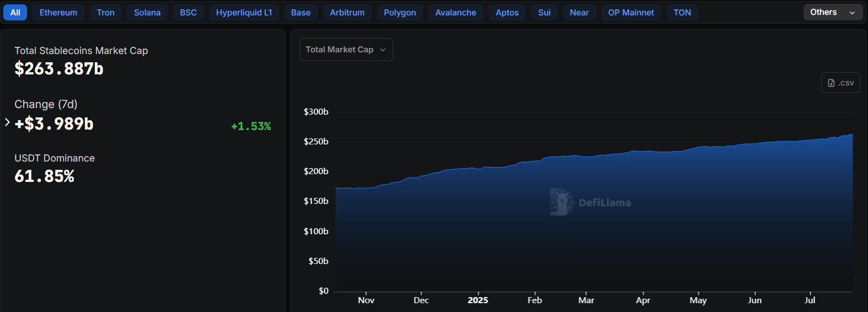Select the BSC chain filter
Viewport: 868px width, 312px height.
(x=188, y=13)
